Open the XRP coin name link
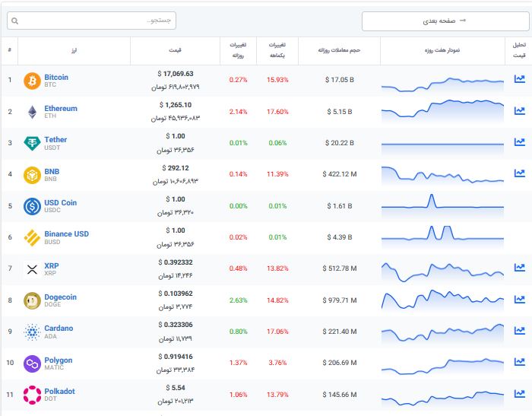The width and height of the screenshot is (532, 416). pos(52,266)
